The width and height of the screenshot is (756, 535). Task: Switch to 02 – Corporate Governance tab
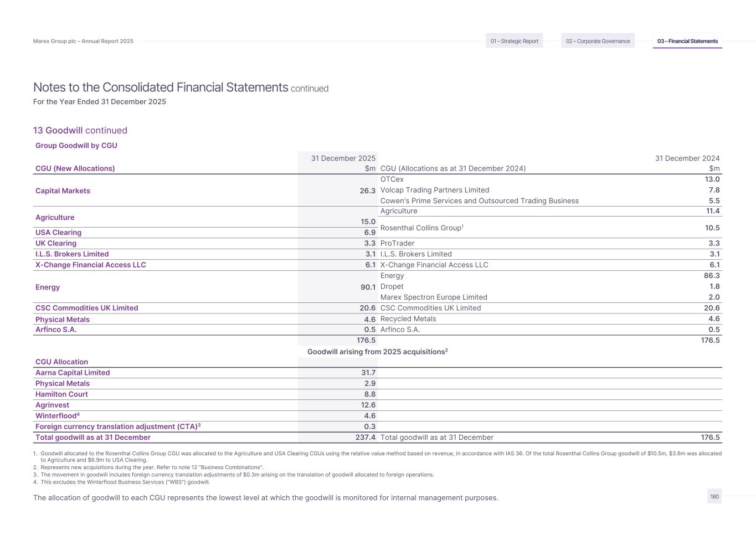[598, 41]
